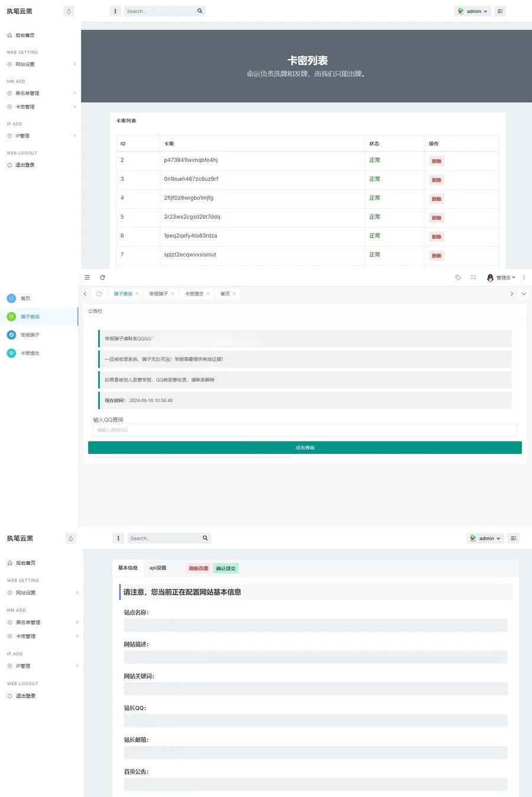Click the hamburger menu icon beside admin
532x797 pixels.
point(500,11)
